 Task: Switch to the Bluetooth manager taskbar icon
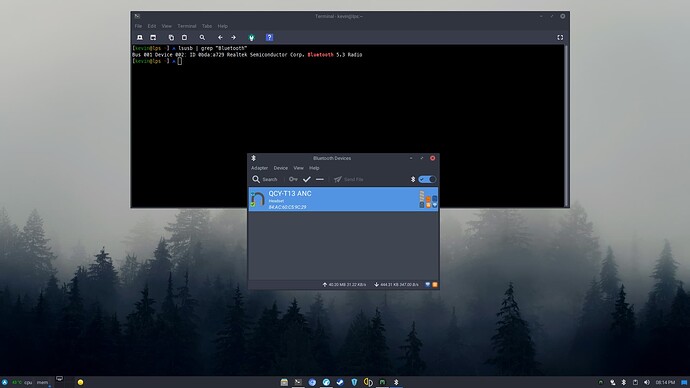click(x=396, y=383)
